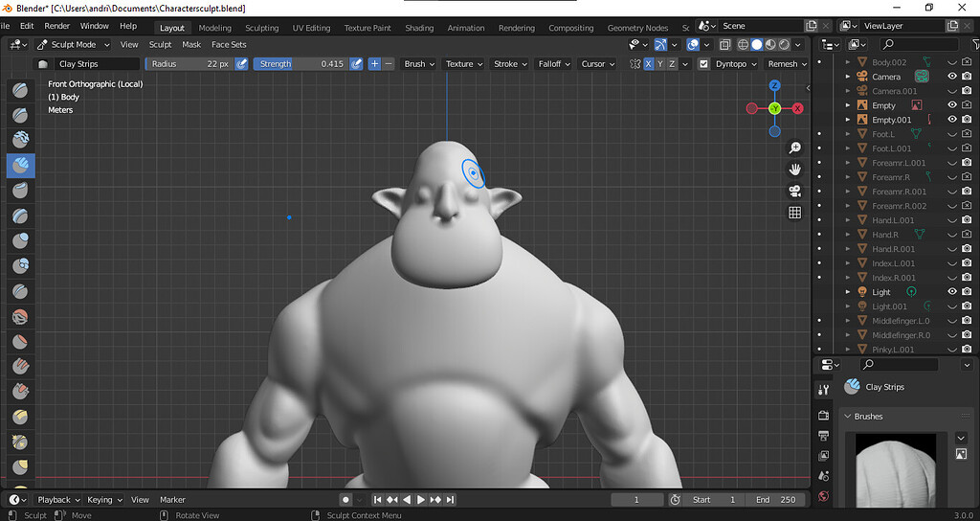Set brush direction to Subtract
Screen dimensions: 980x521
point(389,64)
